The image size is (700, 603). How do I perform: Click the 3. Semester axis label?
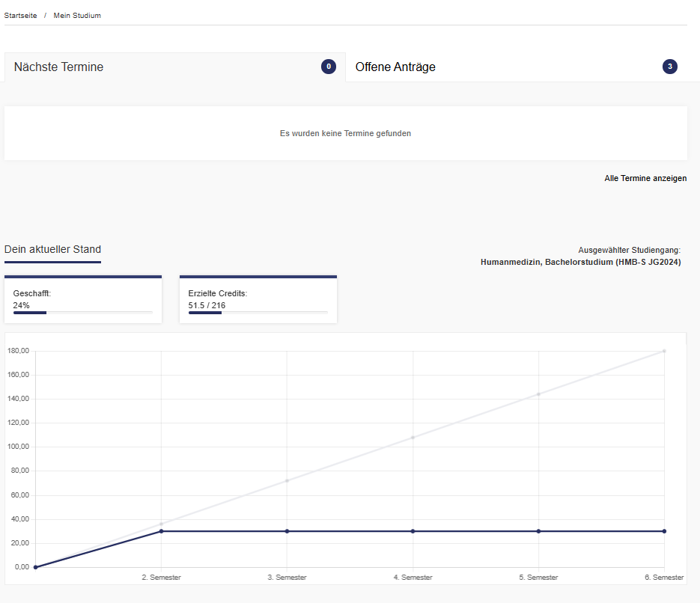tap(287, 578)
